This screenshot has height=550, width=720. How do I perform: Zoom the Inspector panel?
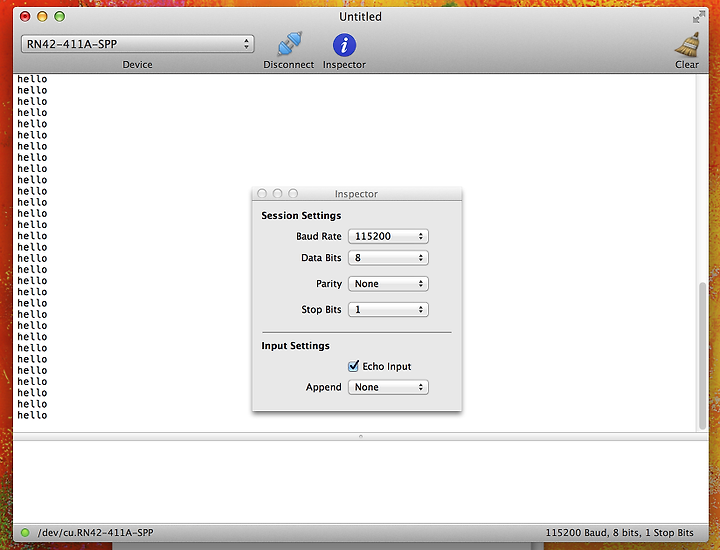coord(293,193)
